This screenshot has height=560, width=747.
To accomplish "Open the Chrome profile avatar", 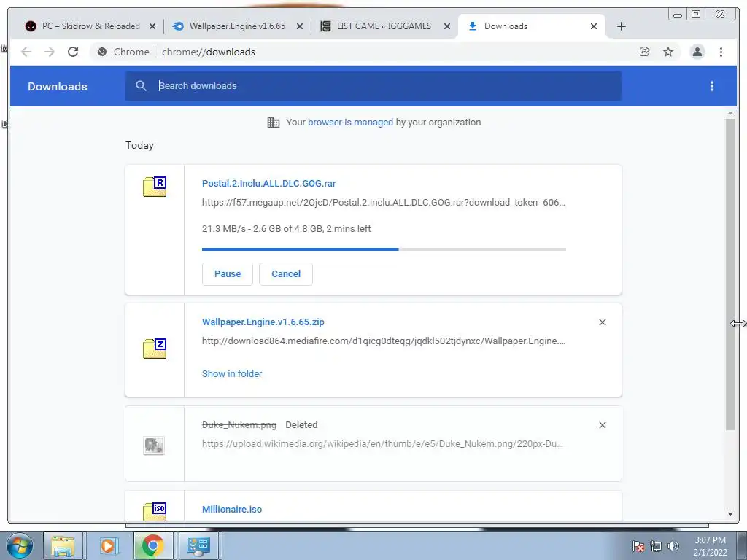I will pyautogui.click(x=697, y=52).
